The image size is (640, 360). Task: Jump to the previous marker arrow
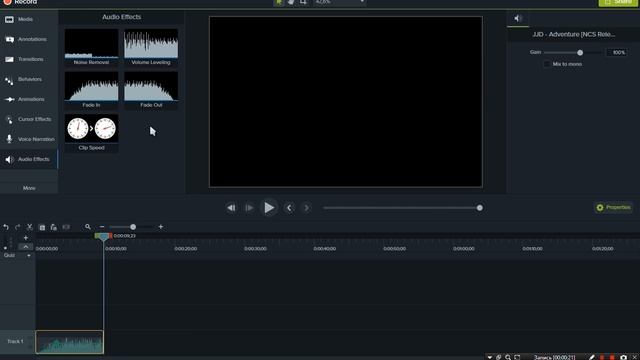(289, 208)
